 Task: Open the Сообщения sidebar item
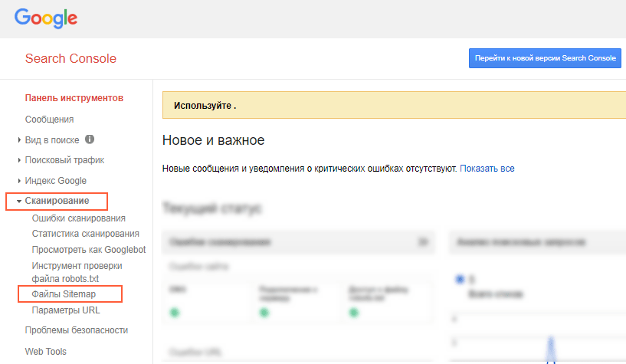pos(50,120)
